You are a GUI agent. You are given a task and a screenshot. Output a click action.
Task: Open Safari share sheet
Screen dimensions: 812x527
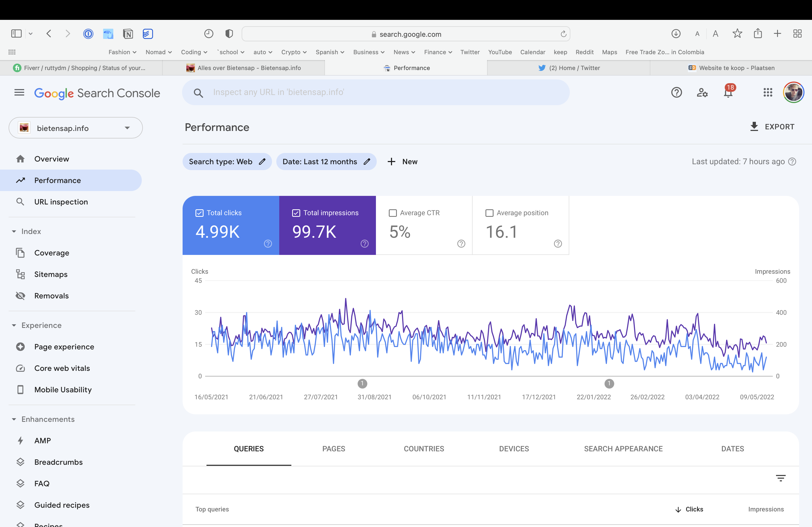tap(758, 33)
